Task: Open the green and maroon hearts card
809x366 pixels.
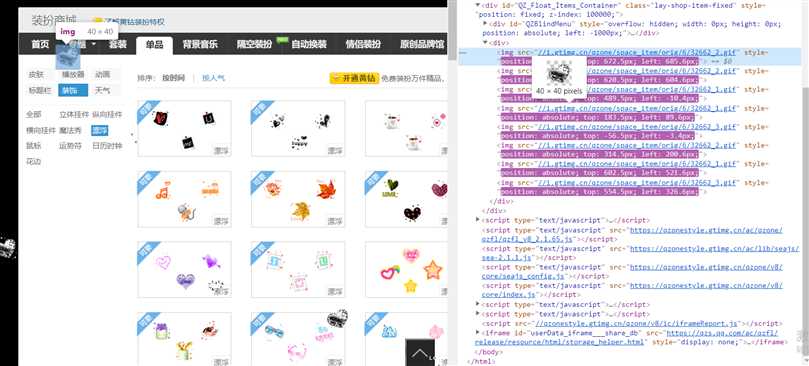Action: pyautogui.click(x=407, y=199)
